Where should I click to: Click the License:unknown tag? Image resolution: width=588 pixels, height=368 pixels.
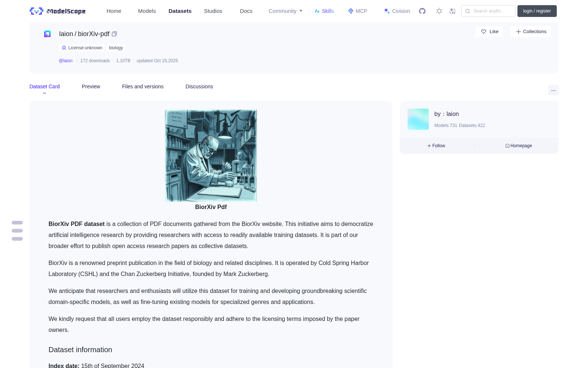click(x=82, y=48)
